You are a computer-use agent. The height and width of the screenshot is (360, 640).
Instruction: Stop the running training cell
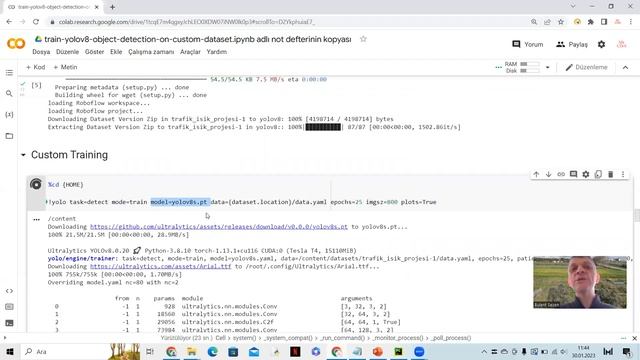coord(36,184)
